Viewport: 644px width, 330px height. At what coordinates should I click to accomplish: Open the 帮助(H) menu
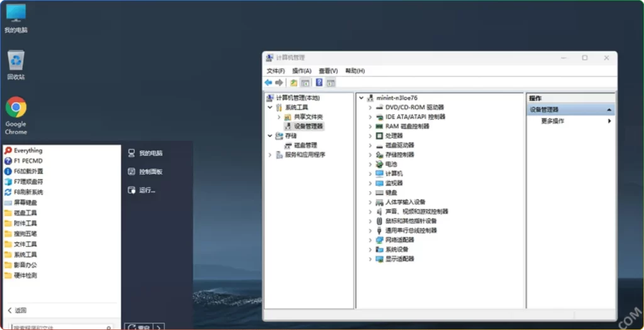355,71
